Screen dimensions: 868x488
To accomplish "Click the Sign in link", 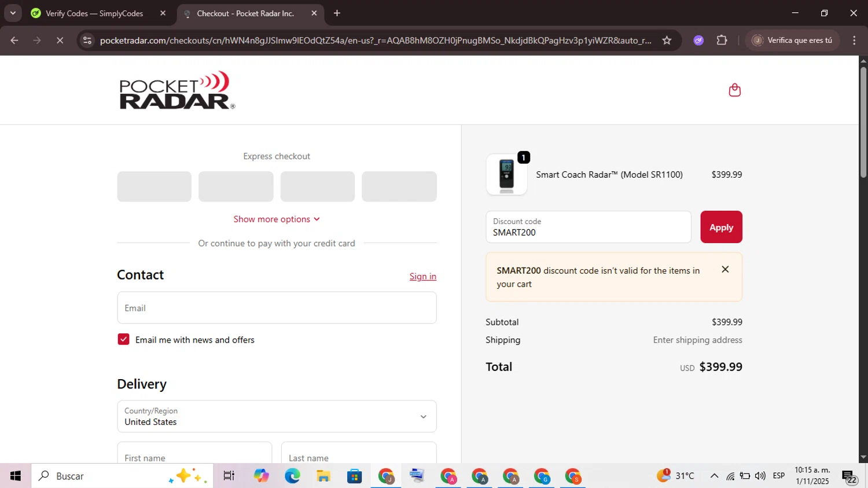I will tap(423, 276).
